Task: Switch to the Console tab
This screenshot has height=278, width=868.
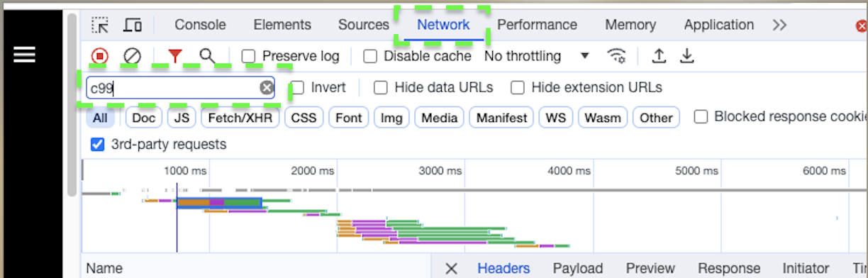Action: (200, 25)
